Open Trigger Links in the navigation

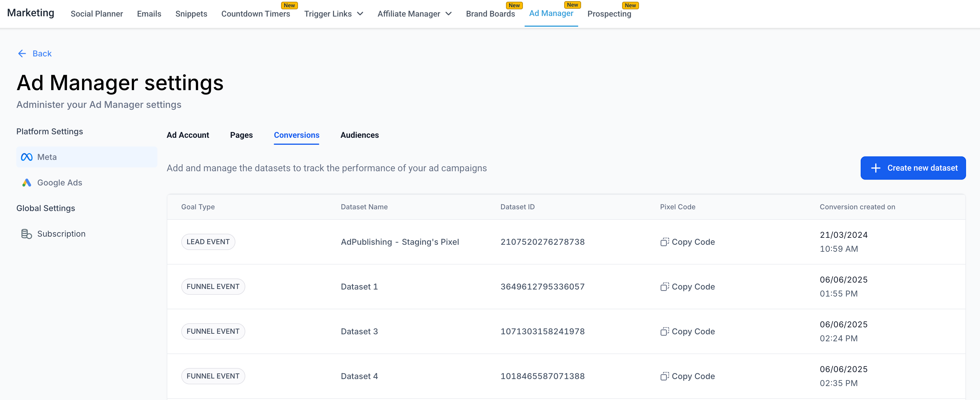(328, 14)
